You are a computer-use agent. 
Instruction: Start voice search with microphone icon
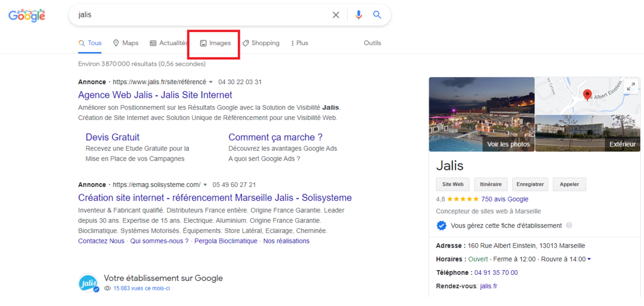pyautogui.click(x=358, y=15)
